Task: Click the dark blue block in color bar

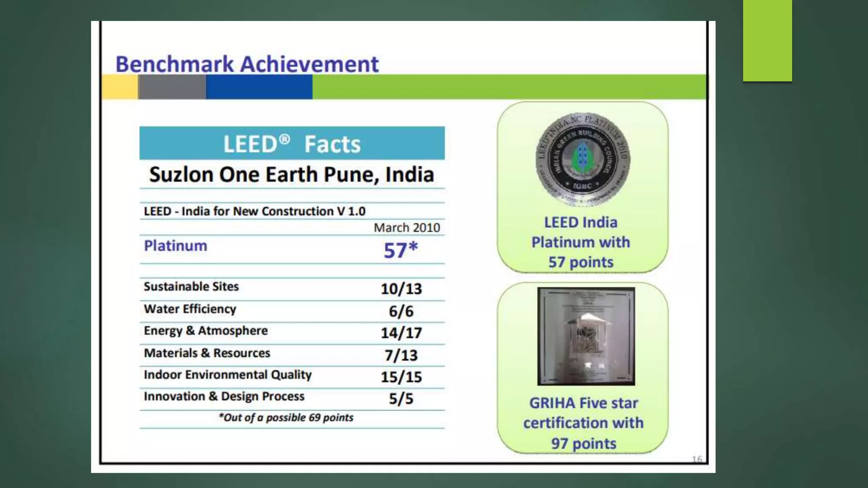Action: (x=259, y=87)
